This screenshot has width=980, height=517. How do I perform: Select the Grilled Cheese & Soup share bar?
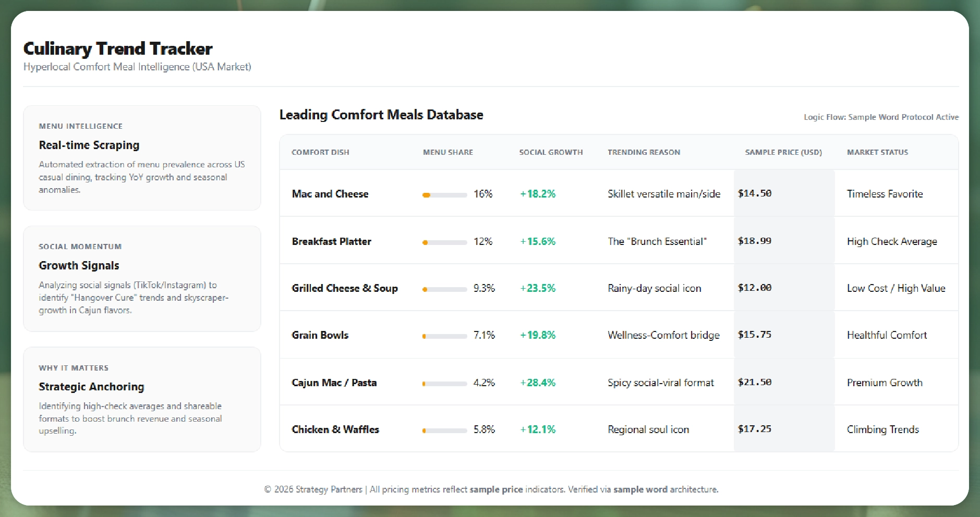point(444,289)
